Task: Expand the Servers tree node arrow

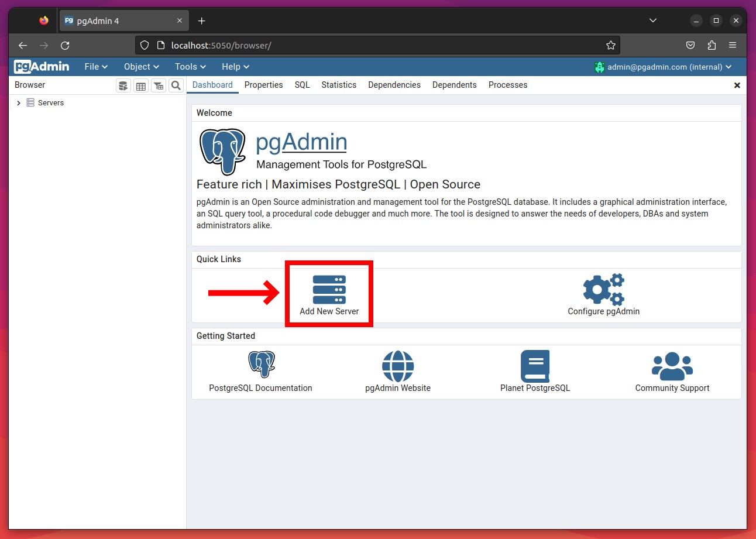Action: pos(19,103)
